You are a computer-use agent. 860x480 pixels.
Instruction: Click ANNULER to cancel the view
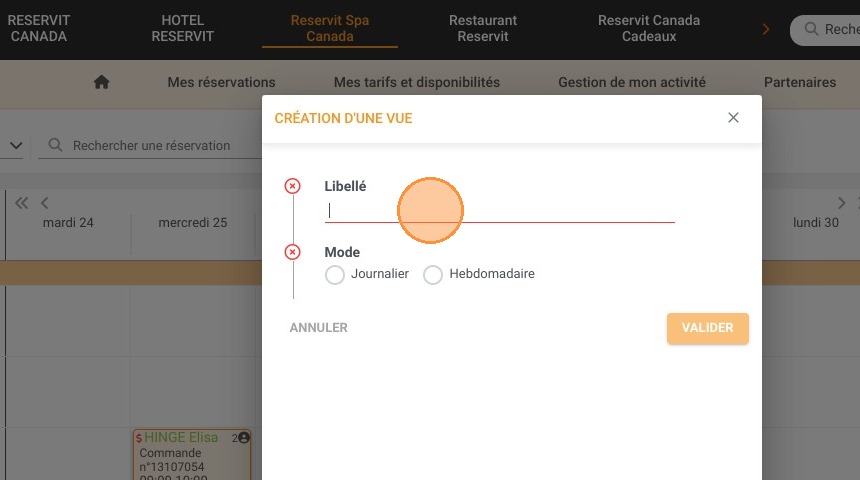click(x=319, y=327)
